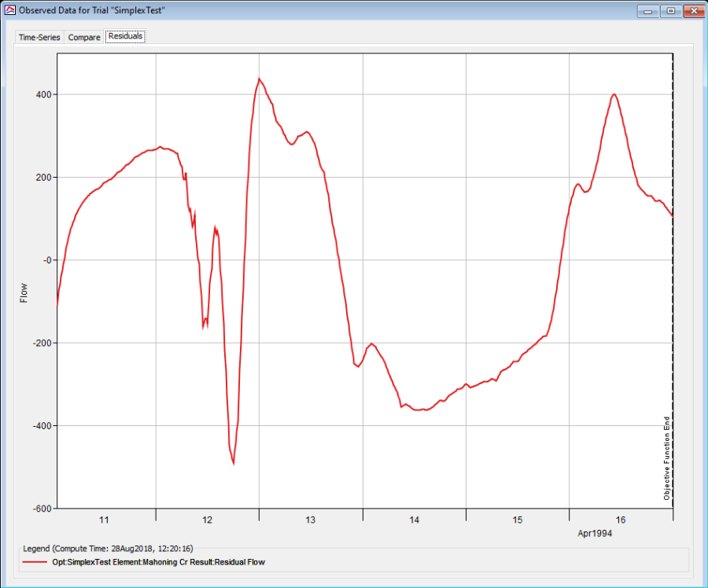Image resolution: width=708 pixels, height=588 pixels.
Task: Open the Compare tab
Action: pos(84,37)
